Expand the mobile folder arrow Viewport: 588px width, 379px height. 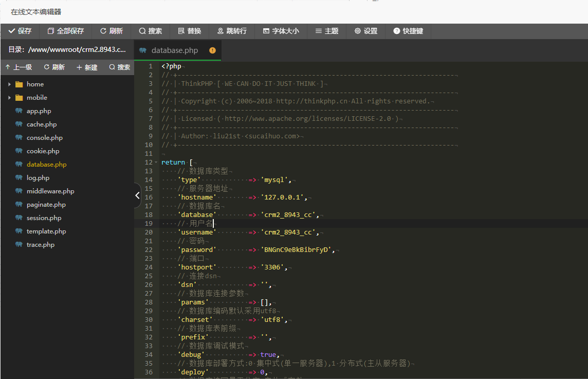tap(9, 98)
